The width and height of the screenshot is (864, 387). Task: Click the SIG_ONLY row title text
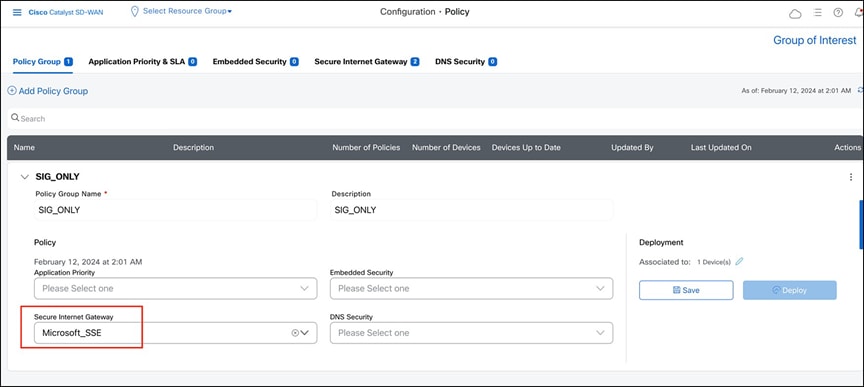57,177
